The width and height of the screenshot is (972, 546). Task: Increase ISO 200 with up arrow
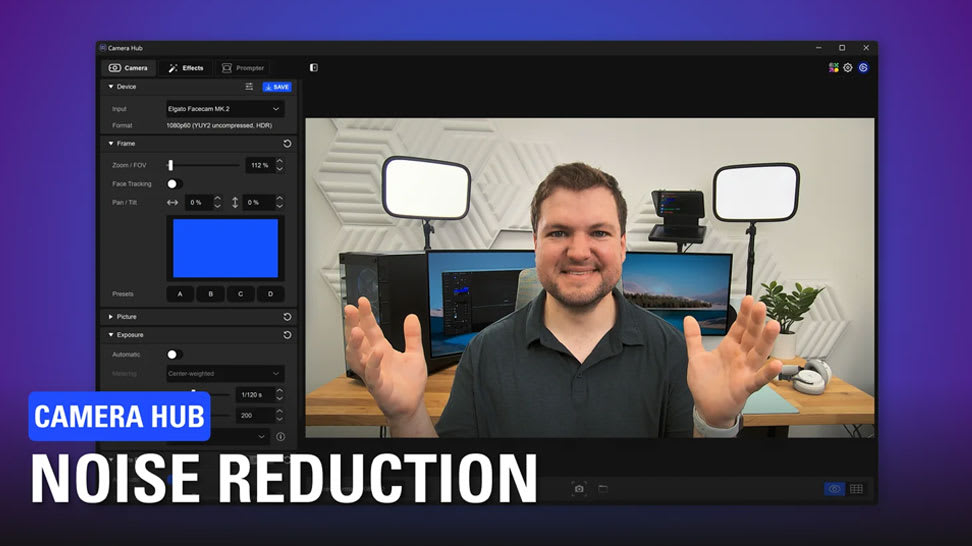click(280, 412)
